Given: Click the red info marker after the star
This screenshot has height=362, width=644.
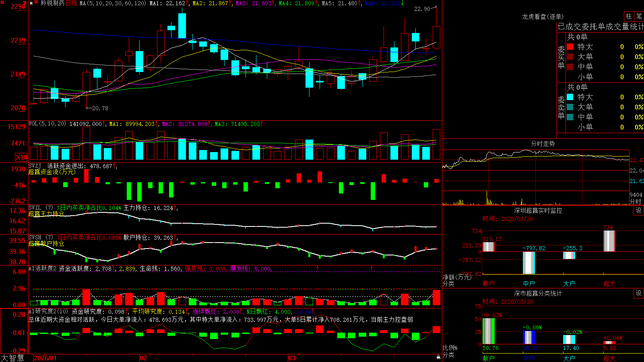Looking at the screenshot, I should (x=36, y=2).
